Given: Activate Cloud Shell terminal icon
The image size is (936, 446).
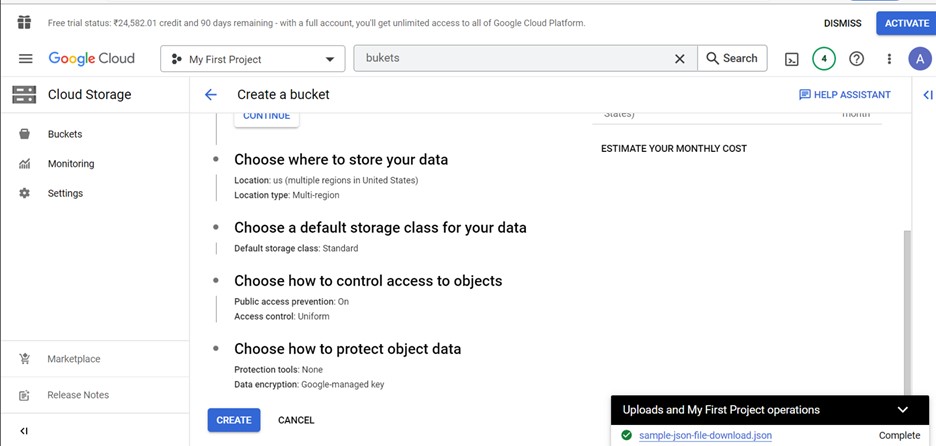Looking at the screenshot, I should point(791,59).
